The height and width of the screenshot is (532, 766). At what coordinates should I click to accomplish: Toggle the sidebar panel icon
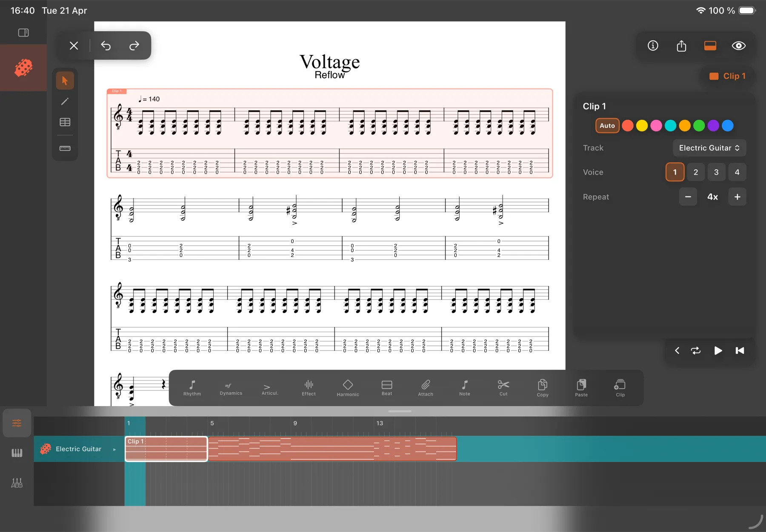pyautogui.click(x=23, y=33)
